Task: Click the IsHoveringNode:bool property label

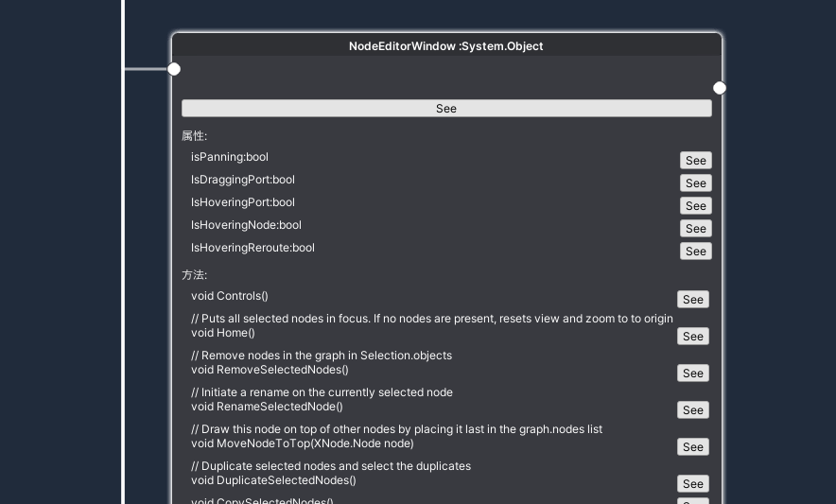Action: 246,225
